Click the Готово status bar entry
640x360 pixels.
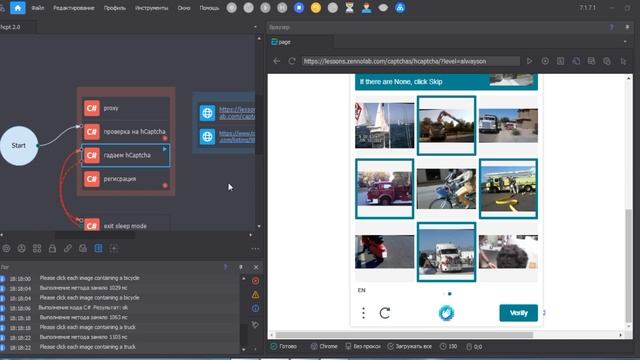[284, 347]
